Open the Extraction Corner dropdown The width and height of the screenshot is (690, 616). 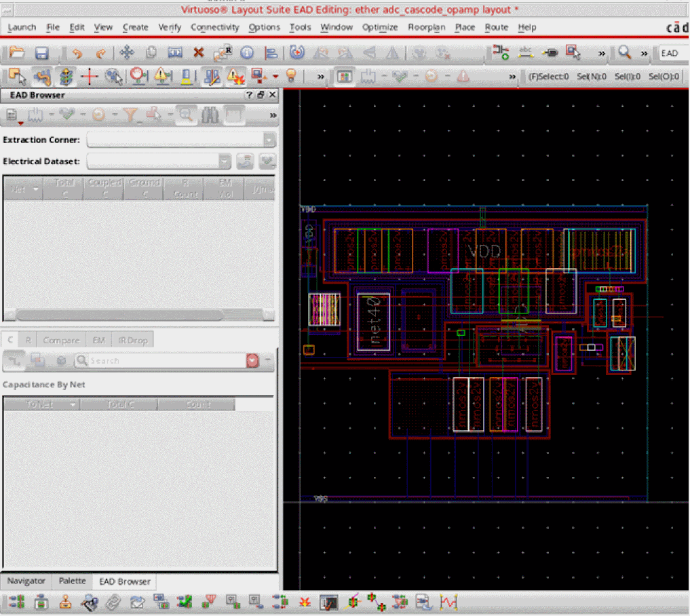(269, 140)
